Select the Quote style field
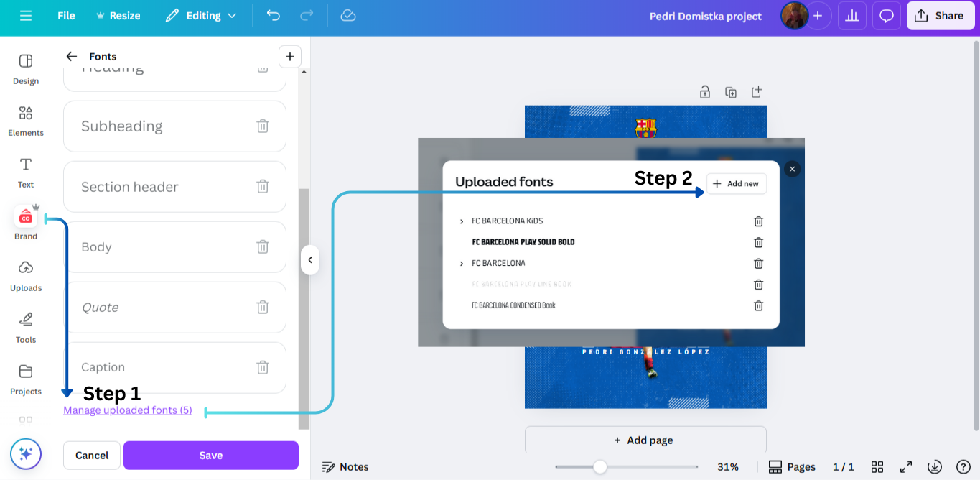 [174, 307]
